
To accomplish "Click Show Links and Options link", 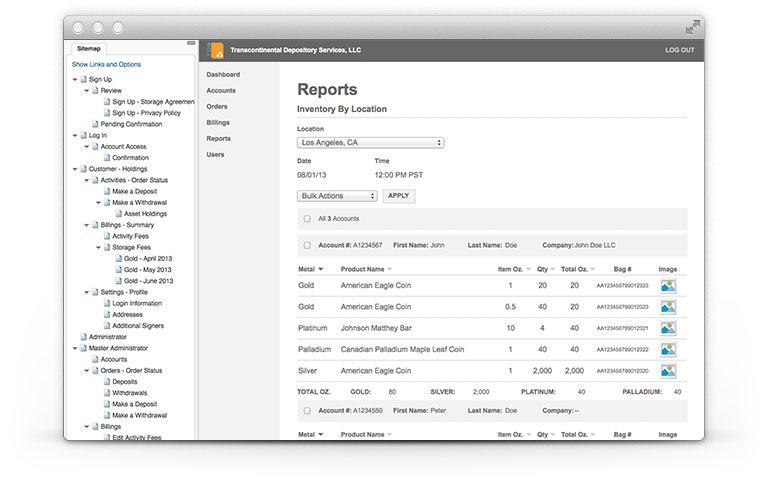I will pos(106,64).
